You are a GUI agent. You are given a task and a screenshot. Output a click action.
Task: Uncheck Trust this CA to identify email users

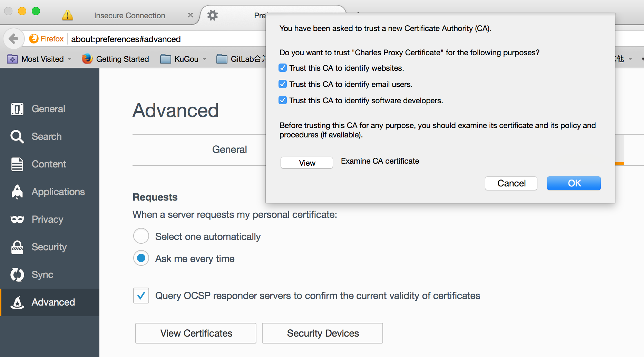point(283,84)
